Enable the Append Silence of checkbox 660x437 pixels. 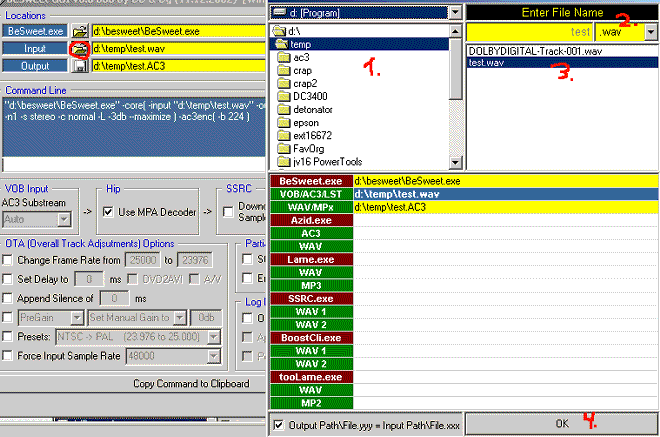[7, 298]
